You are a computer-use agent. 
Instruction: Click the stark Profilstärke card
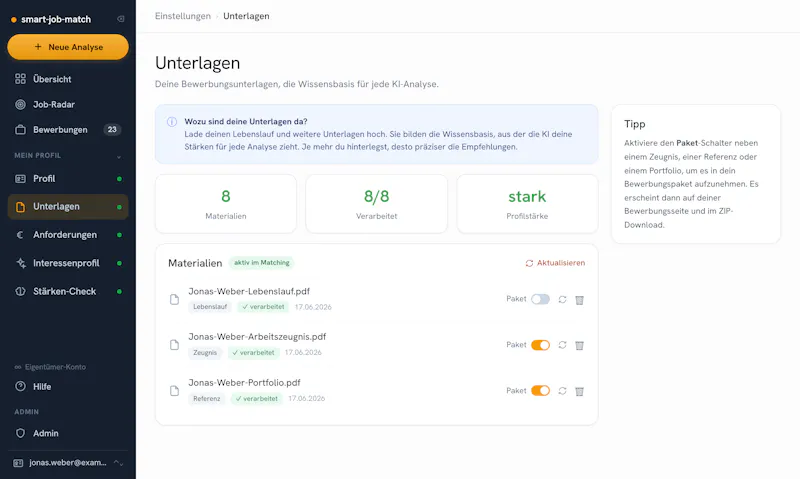pos(527,204)
